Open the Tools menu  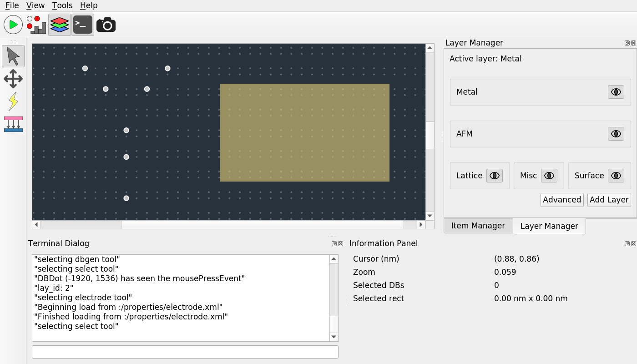coord(62,5)
